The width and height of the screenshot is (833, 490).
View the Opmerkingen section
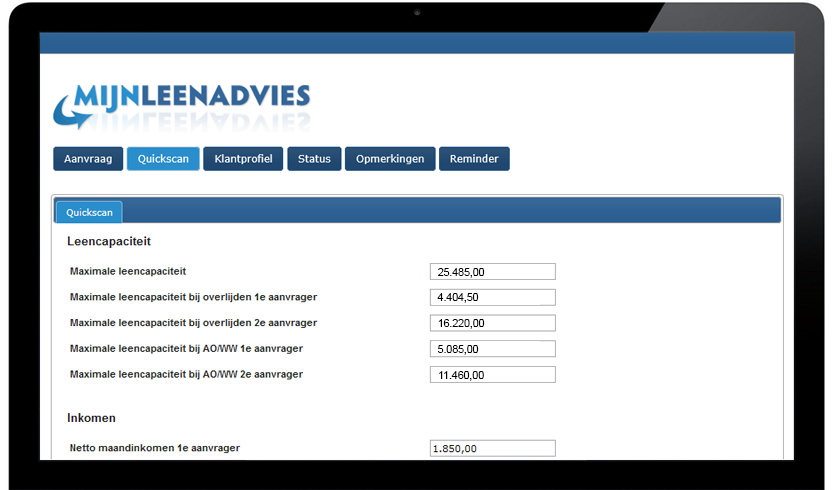pos(390,159)
